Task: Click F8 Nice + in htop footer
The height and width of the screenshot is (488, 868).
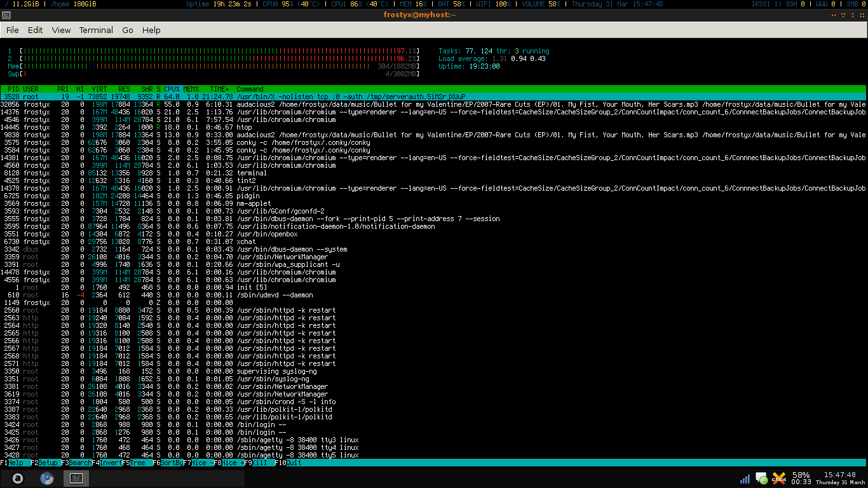Action: tap(229, 463)
